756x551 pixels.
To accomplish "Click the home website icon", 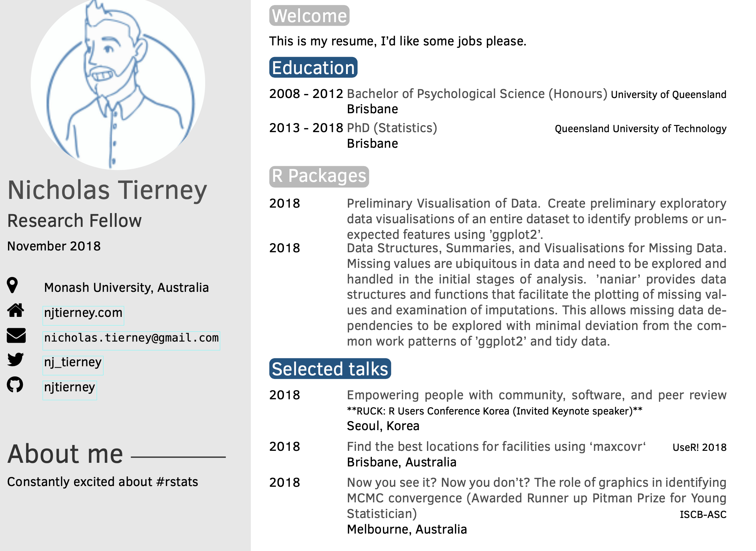I will [16, 310].
